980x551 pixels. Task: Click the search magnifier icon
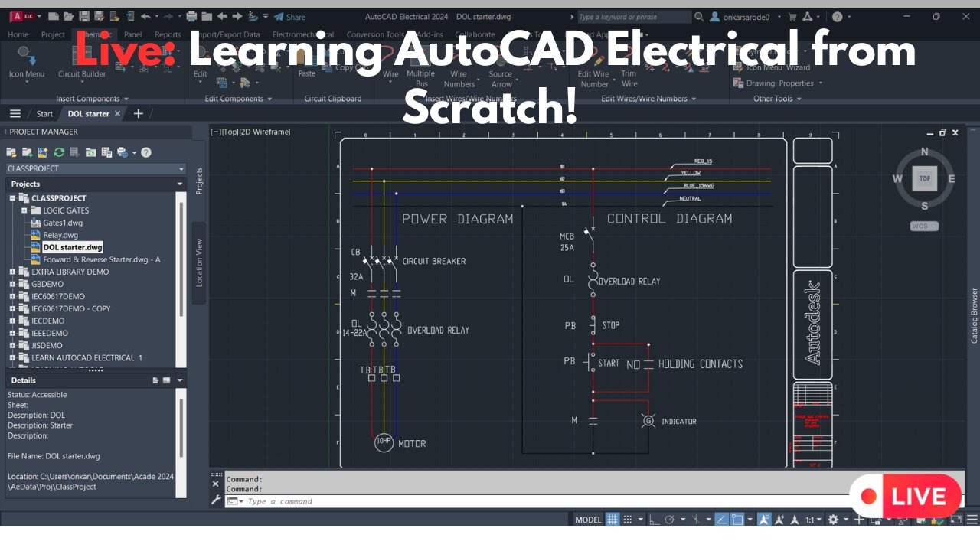coord(699,17)
